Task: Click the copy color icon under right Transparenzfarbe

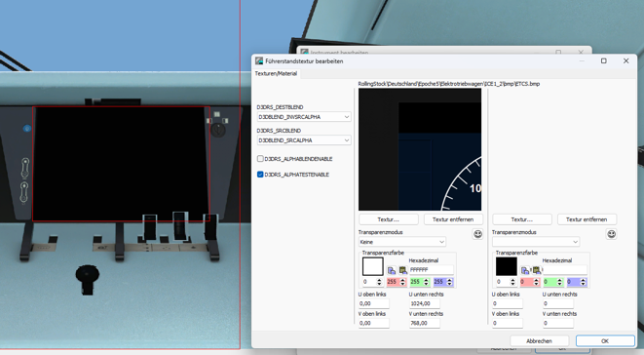Action: pos(525,270)
